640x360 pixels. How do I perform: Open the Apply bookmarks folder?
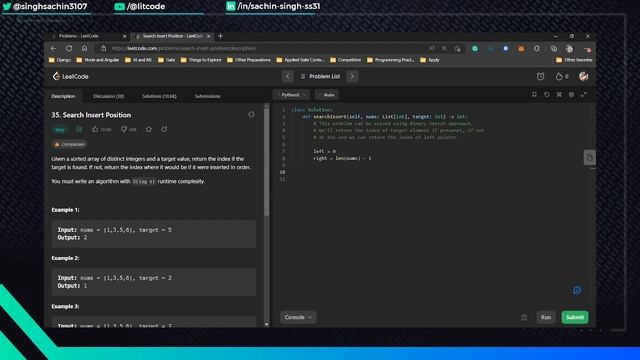[x=430, y=60]
